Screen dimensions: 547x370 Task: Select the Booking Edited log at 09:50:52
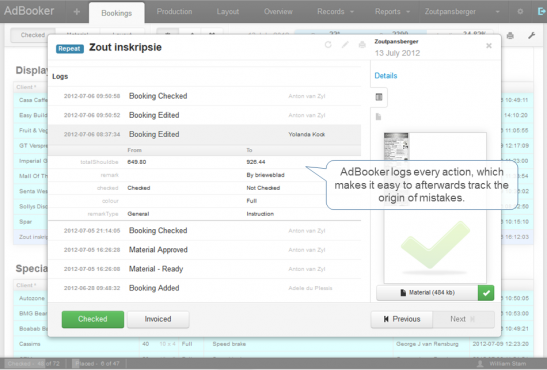pos(204,115)
